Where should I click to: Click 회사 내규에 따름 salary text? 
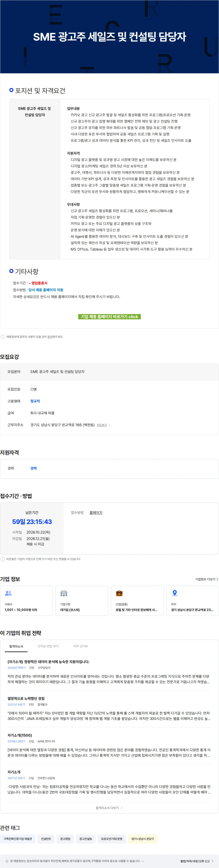(x=42, y=413)
